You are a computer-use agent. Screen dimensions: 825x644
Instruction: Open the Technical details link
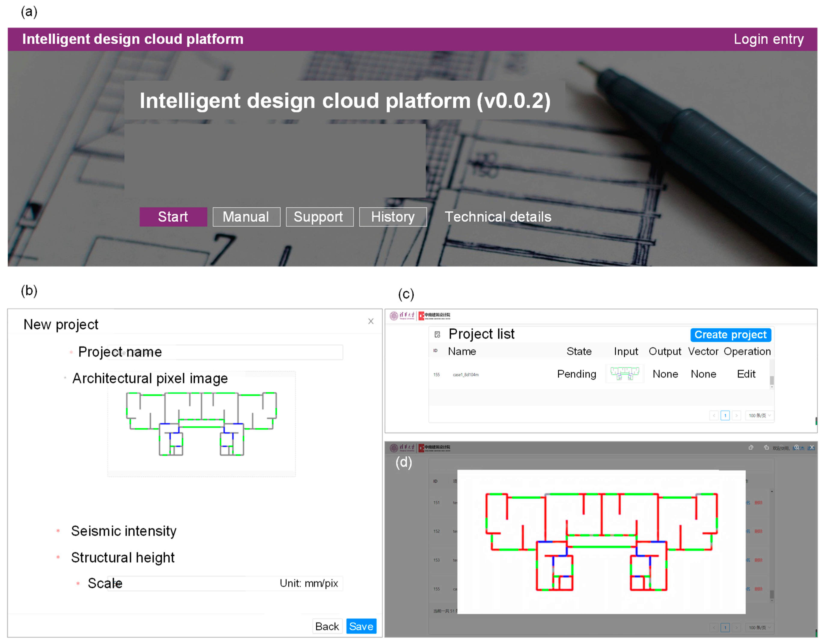coord(498,217)
